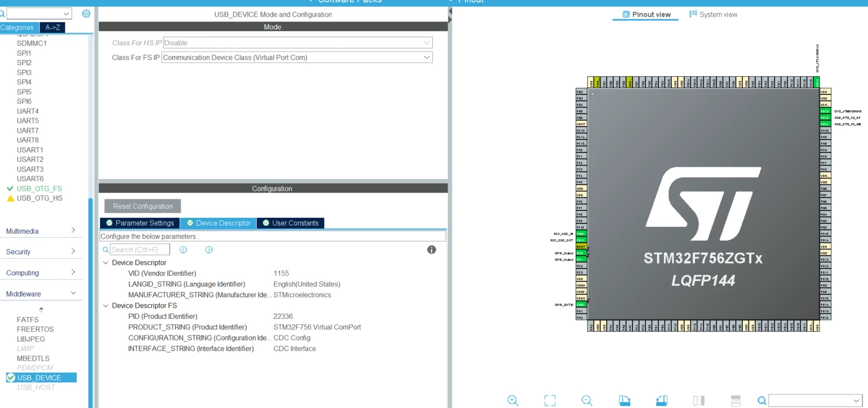Click the Reset Configuration button
The image size is (868, 408).
pyautogui.click(x=143, y=206)
